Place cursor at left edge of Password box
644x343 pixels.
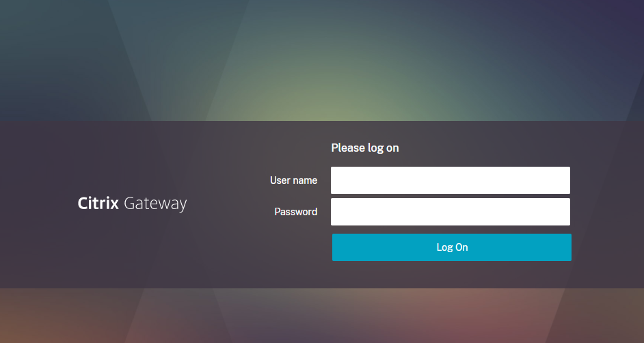point(335,212)
